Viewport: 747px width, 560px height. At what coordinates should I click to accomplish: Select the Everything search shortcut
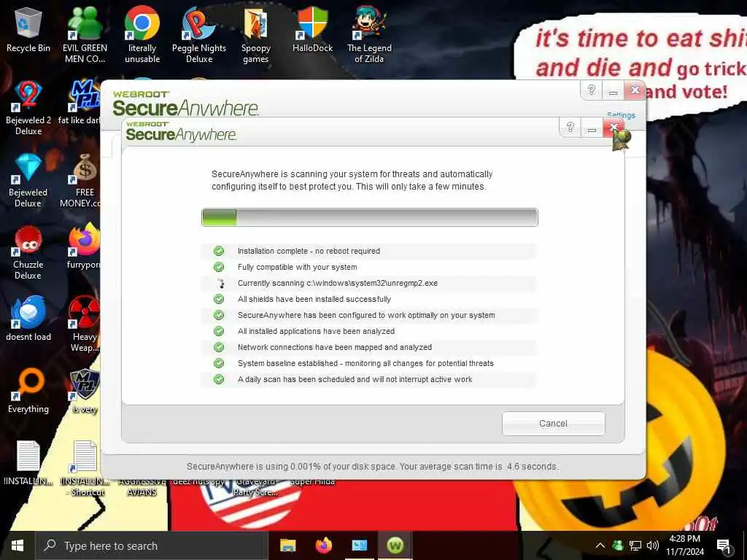coord(28,391)
